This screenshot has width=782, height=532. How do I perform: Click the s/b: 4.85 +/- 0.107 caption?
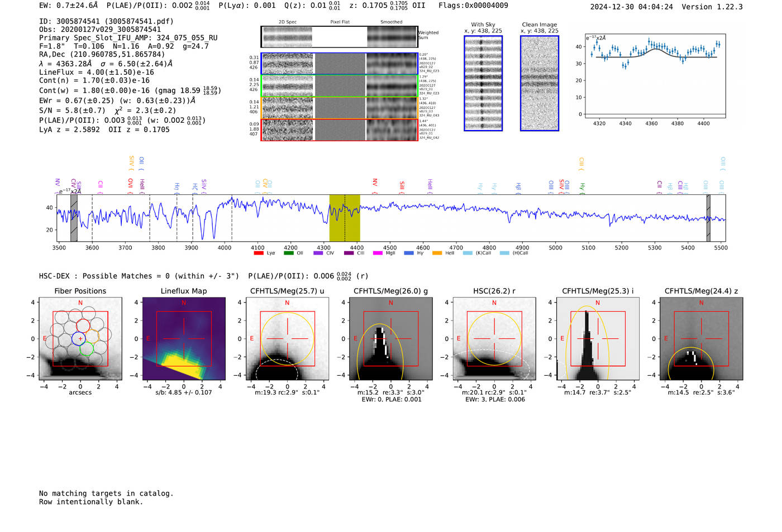pos(184,392)
